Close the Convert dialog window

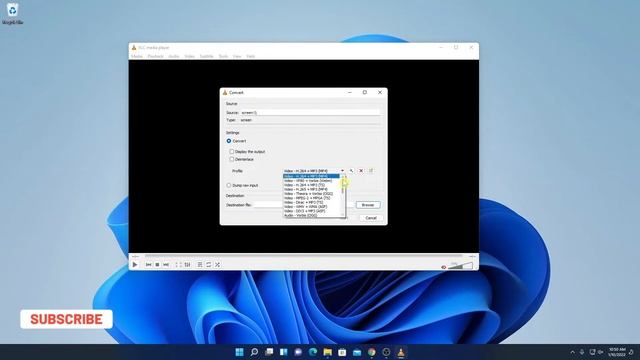380,93
